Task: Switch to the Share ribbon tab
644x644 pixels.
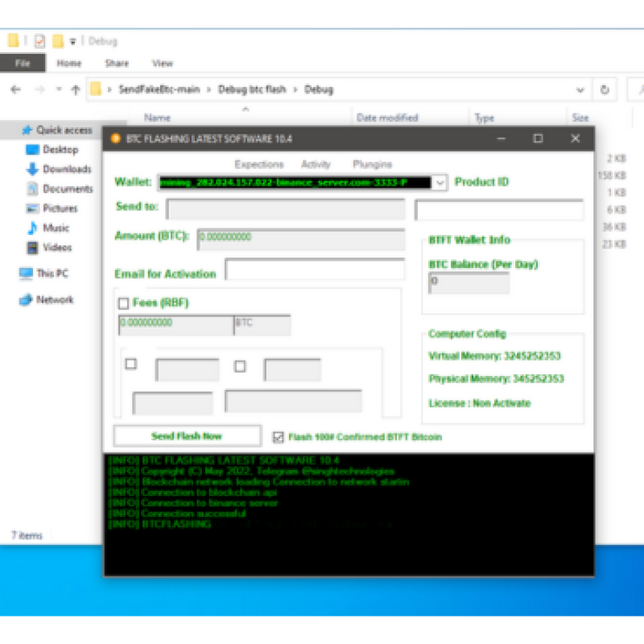Action: pos(117,64)
